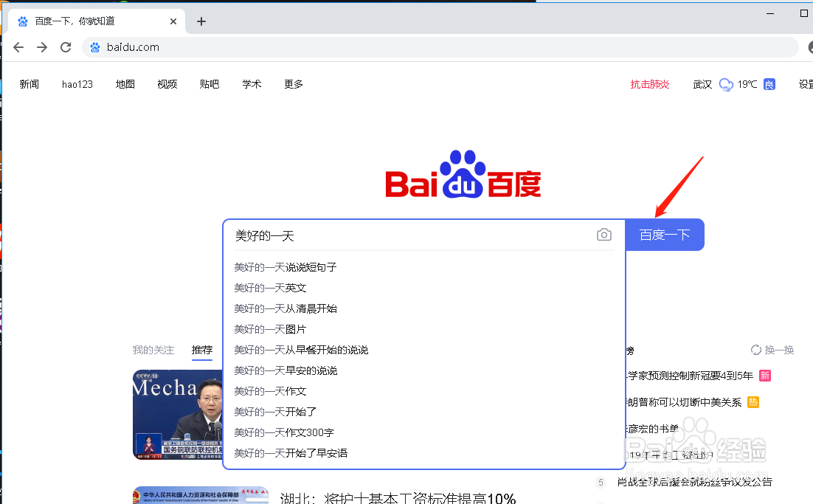Open hot item 肖战全球后援会就粉丝争议发公告

[x=694, y=482]
